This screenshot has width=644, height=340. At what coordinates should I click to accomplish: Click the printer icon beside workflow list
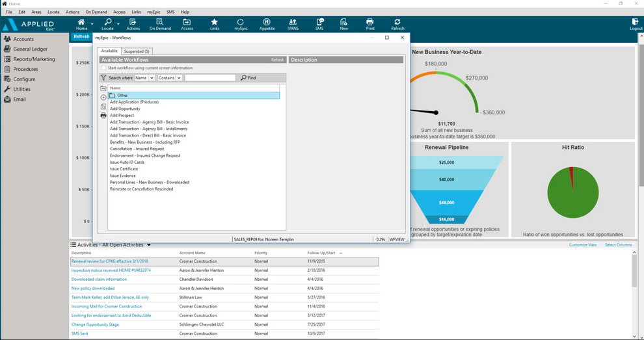[103, 116]
